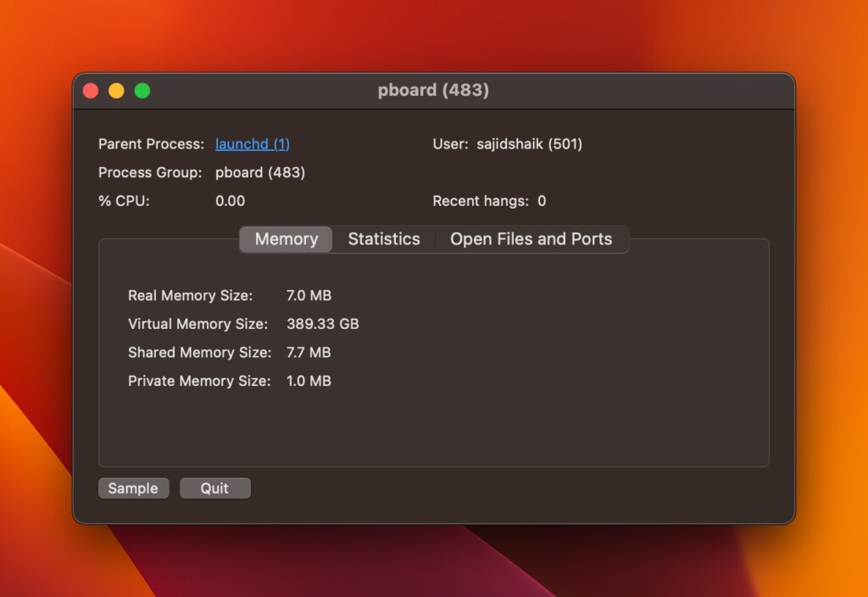The height and width of the screenshot is (597, 868).
Task: Select the Shared Memory Size value 7.7 MB
Action: coord(309,353)
